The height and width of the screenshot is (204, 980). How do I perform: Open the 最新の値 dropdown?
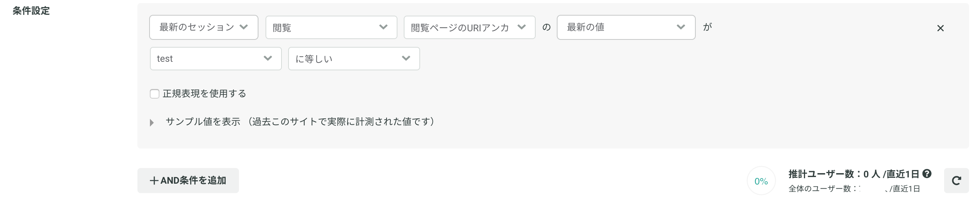click(x=626, y=27)
